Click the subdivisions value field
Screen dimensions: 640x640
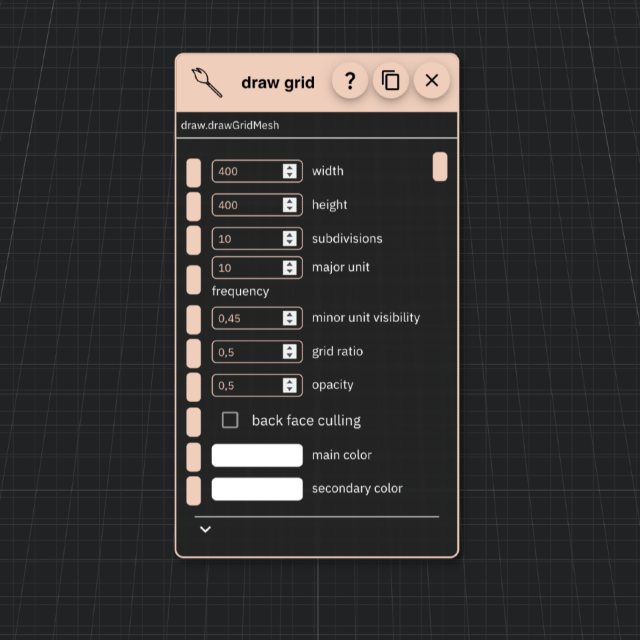coord(257,238)
